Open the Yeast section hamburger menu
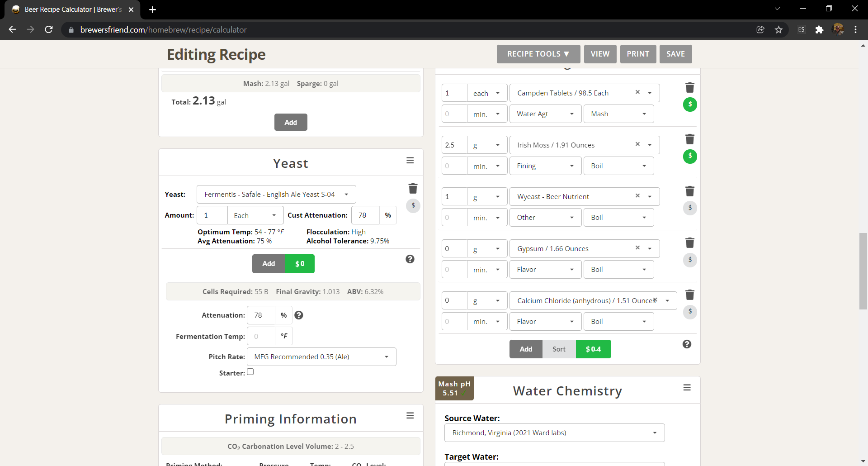The image size is (868, 466). tap(410, 161)
